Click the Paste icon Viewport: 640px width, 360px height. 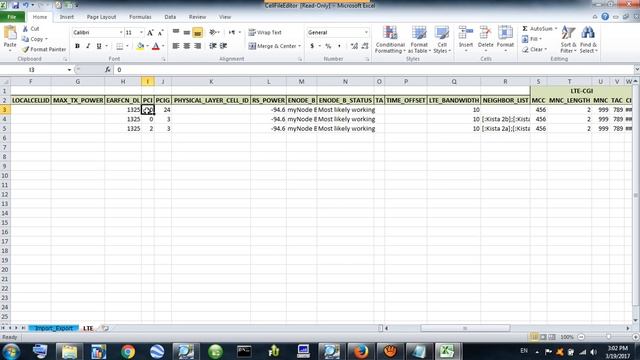point(10,33)
